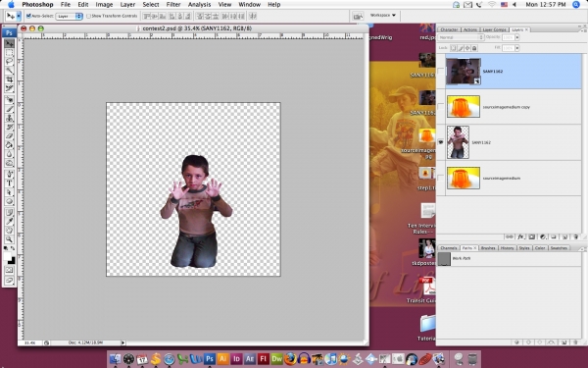
Task: Select the Healing Brush tool
Action: 9,100
